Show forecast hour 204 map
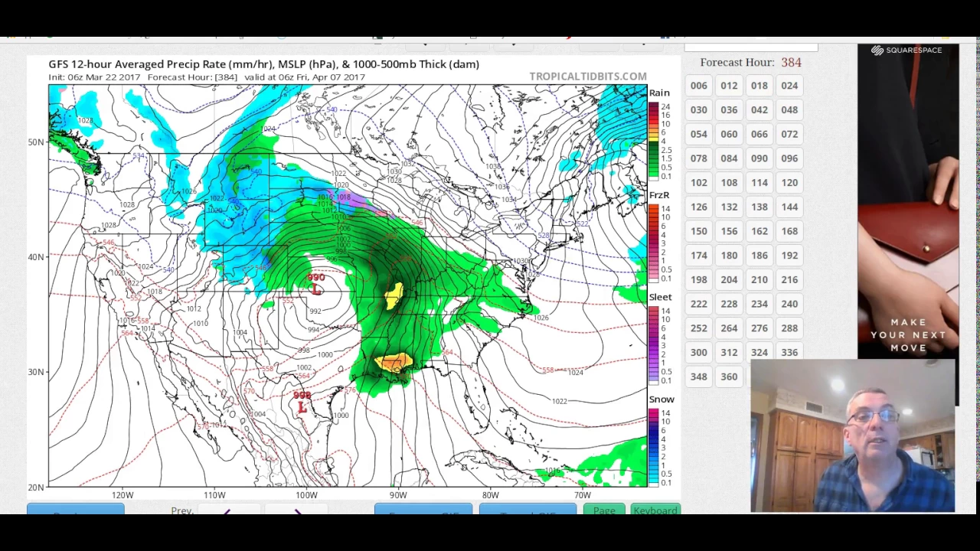 coord(729,280)
